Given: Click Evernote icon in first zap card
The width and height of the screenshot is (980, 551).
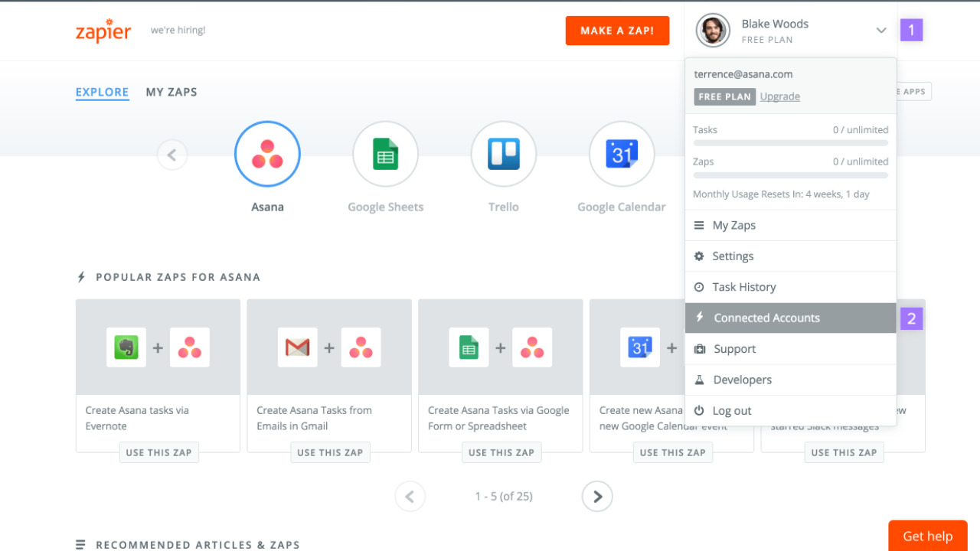Looking at the screenshot, I should (126, 347).
